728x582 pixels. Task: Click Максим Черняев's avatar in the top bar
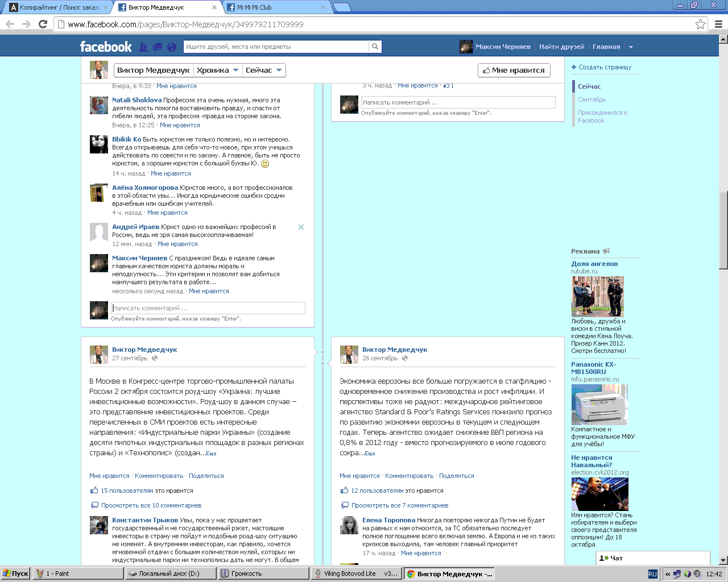tap(466, 47)
